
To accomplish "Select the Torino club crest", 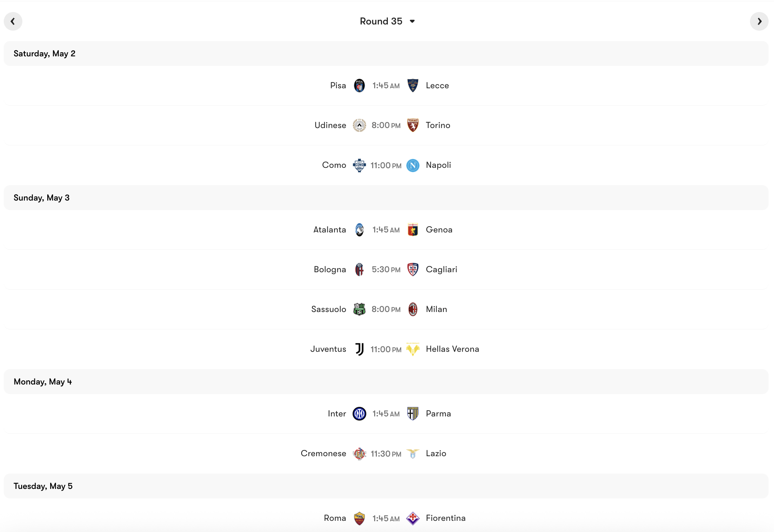I will (x=413, y=125).
